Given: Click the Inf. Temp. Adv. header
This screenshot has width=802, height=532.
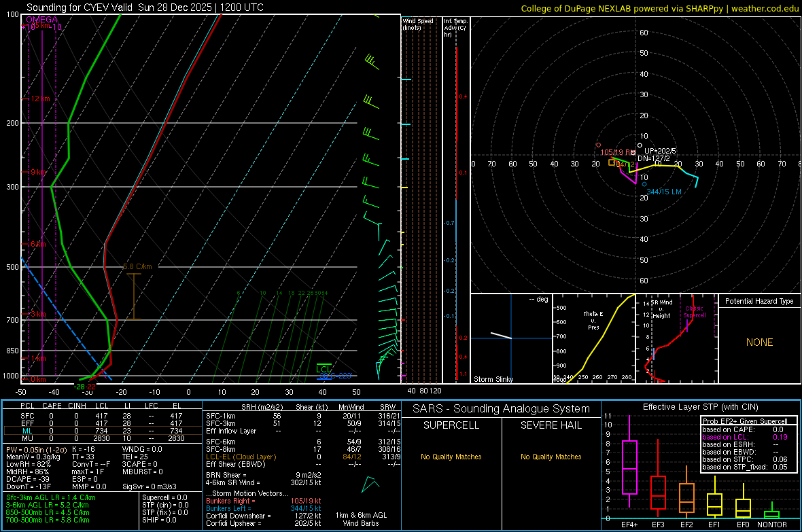Looking at the screenshot, I should pyautogui.click(x=455, y=28).
